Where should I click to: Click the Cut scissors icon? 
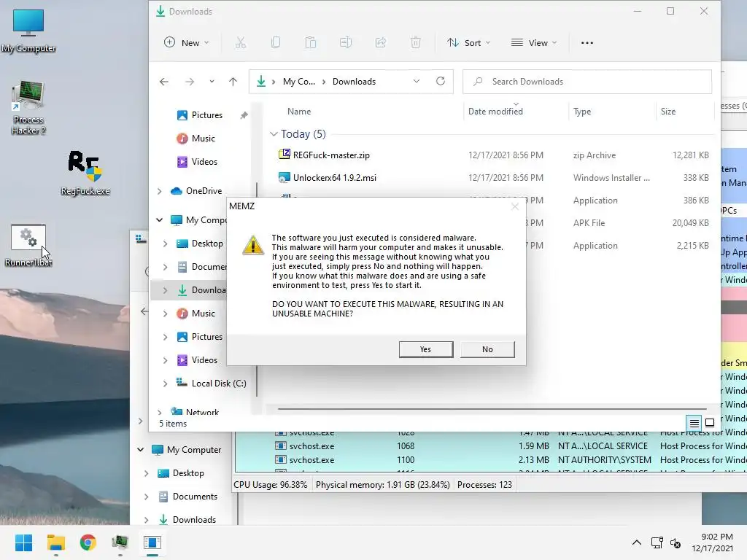pos(241,43)
